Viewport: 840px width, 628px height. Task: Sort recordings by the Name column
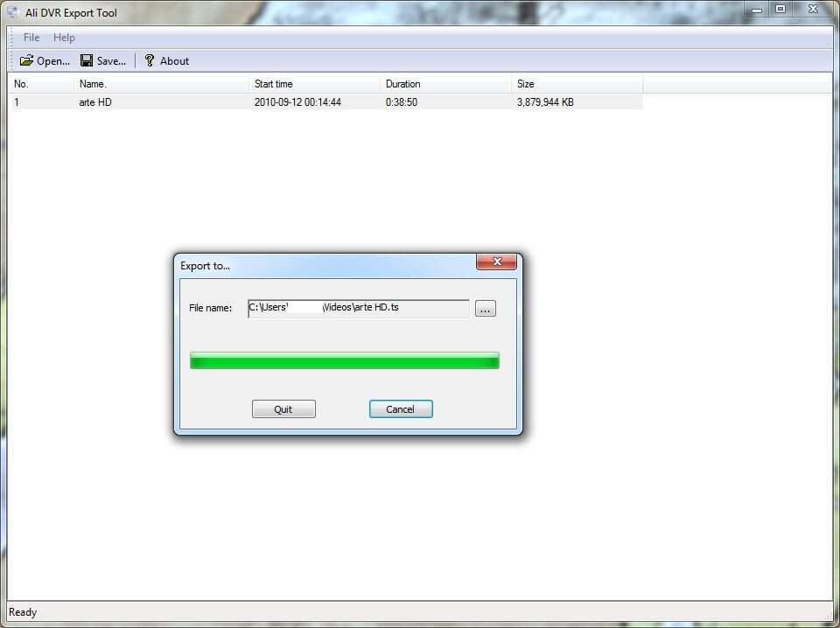[x=92, y=84]
